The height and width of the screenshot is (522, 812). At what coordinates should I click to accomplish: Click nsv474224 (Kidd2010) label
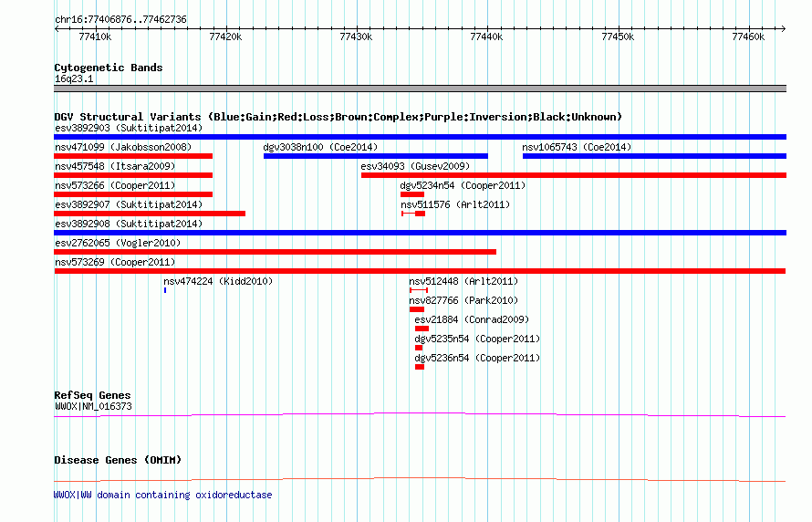tap(218, 281)
